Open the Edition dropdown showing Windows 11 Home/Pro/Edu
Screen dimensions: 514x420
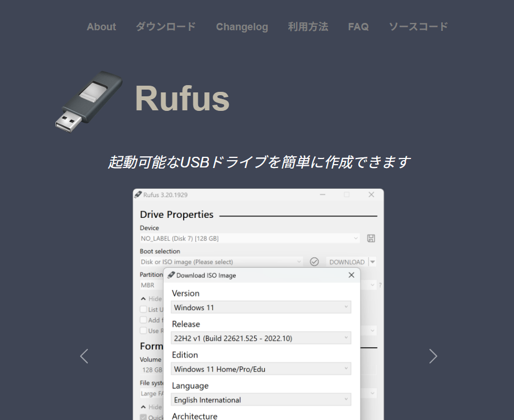(x=261, y=369)
